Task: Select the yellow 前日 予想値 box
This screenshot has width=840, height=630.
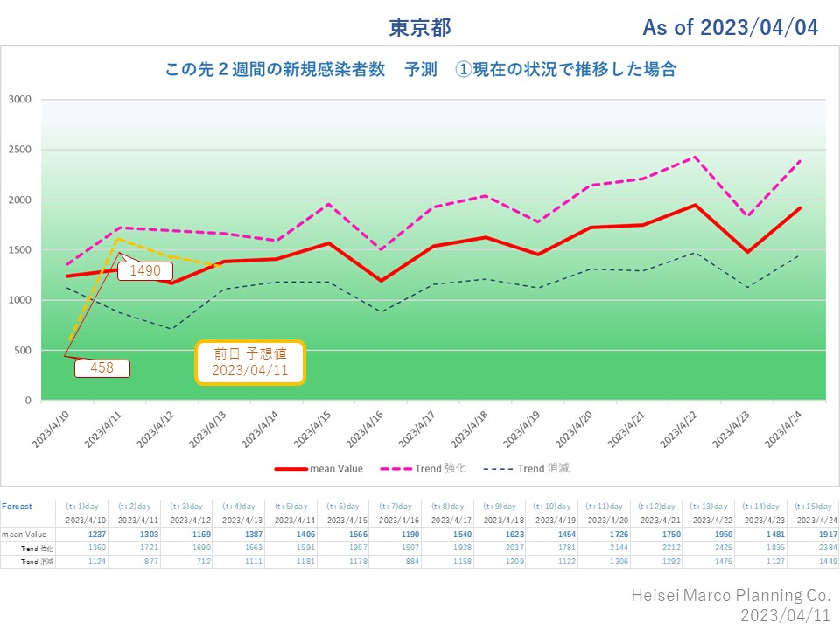Action: coord(249,363)
